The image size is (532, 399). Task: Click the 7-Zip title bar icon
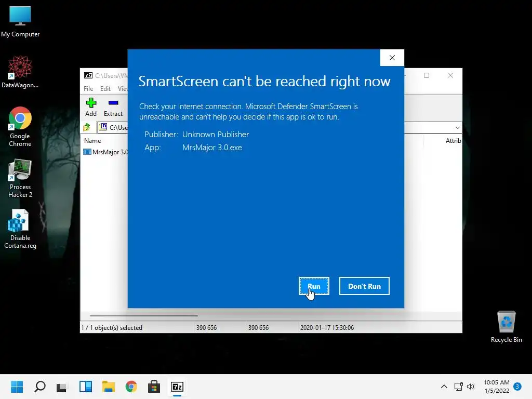tap(88, 75)
